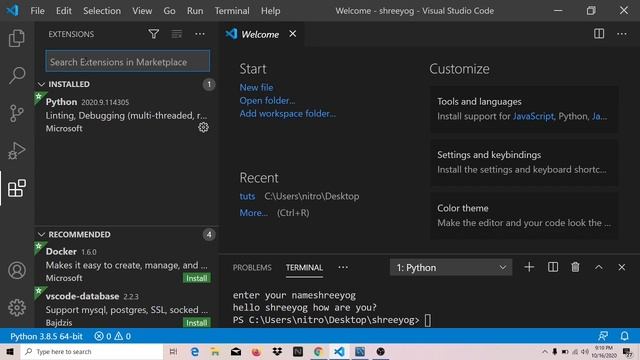Open the Selection menu
Image resolution: width=640 pixels, height=360 pixels.
point(102,11)
